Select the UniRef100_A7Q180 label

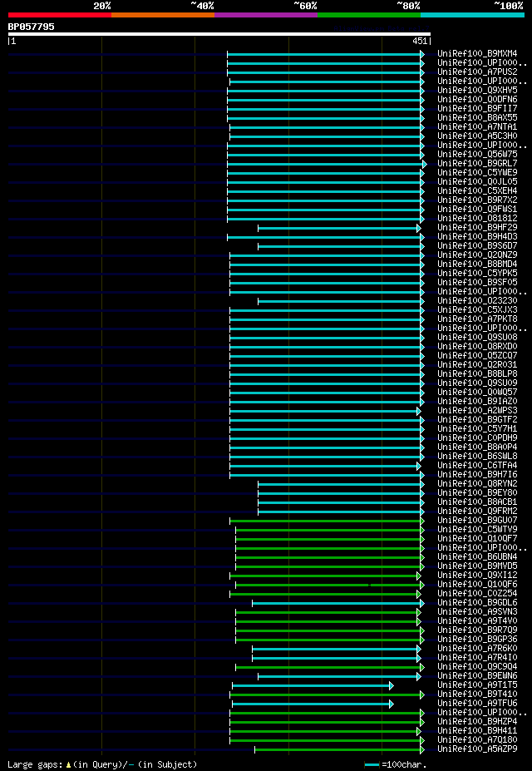(x=477, y=741)
